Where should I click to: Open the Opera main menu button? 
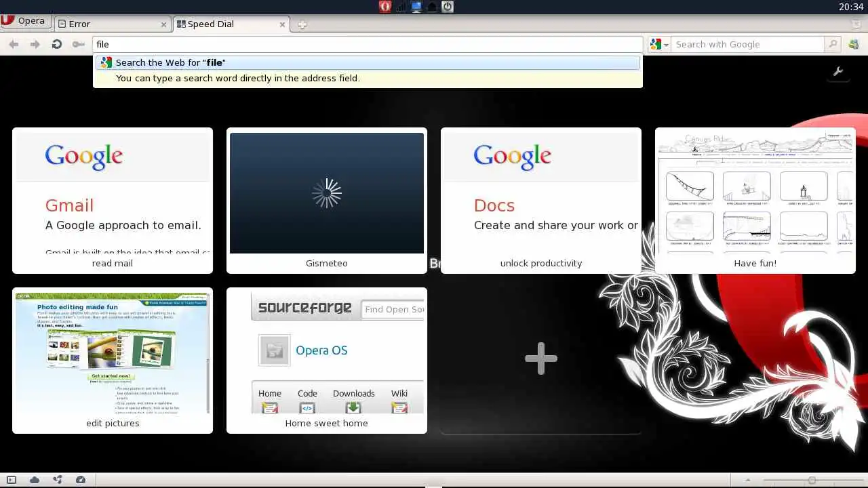[x=24, y=21]
